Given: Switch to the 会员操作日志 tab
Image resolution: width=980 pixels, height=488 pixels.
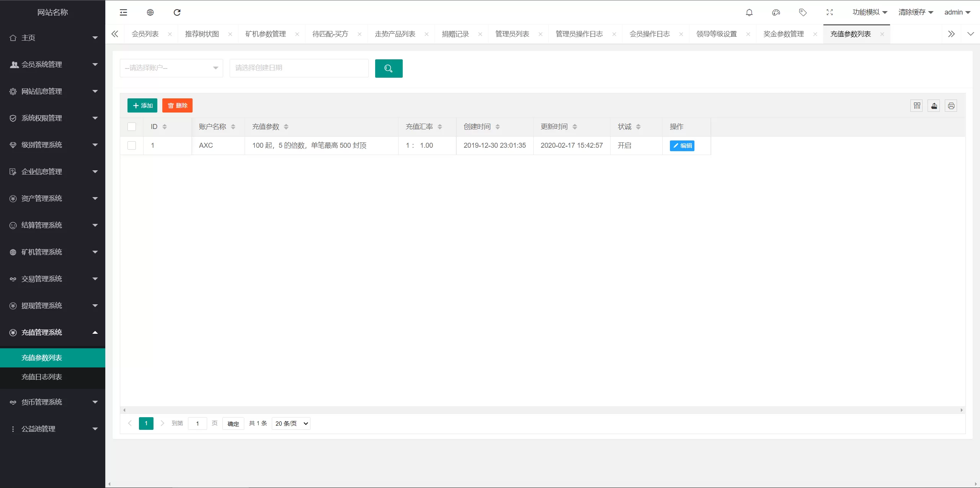Looking at the screenshot, I should tap(650, 34).
